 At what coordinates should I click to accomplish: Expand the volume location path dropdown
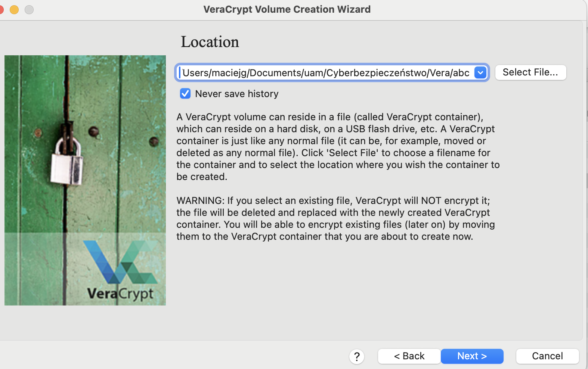(x=480, y=72)
